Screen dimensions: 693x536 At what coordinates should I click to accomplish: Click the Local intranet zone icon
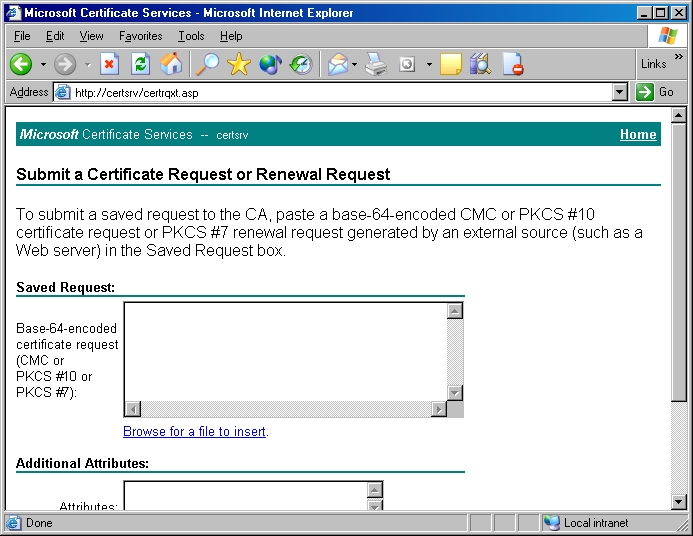[x=552, y=523]
